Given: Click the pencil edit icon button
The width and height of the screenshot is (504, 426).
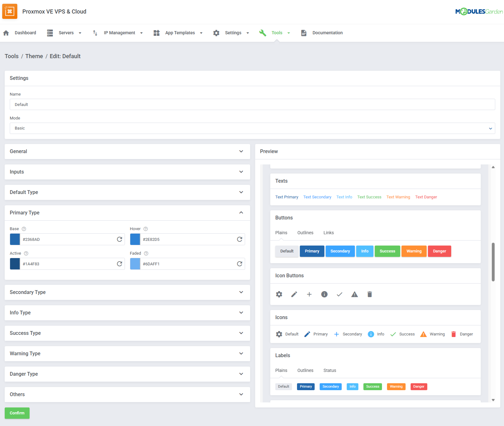Looking at the screenshot, I should [294, 294].
